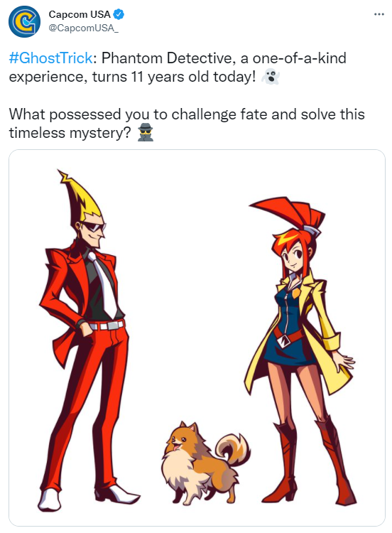The width and height of the screenshot is (392, 533).
Task: Click the 'Phantom Detective' tweet text
Action: pos(167,58)
